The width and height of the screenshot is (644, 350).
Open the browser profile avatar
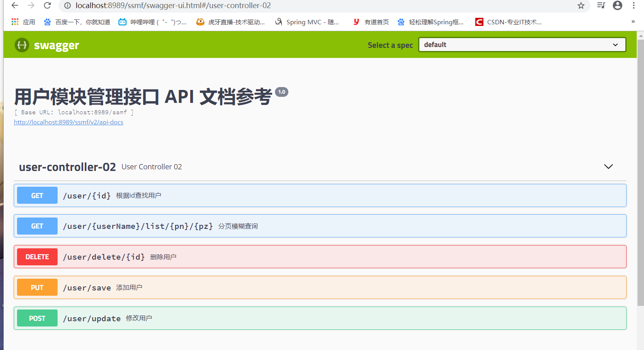coord(618,5)
